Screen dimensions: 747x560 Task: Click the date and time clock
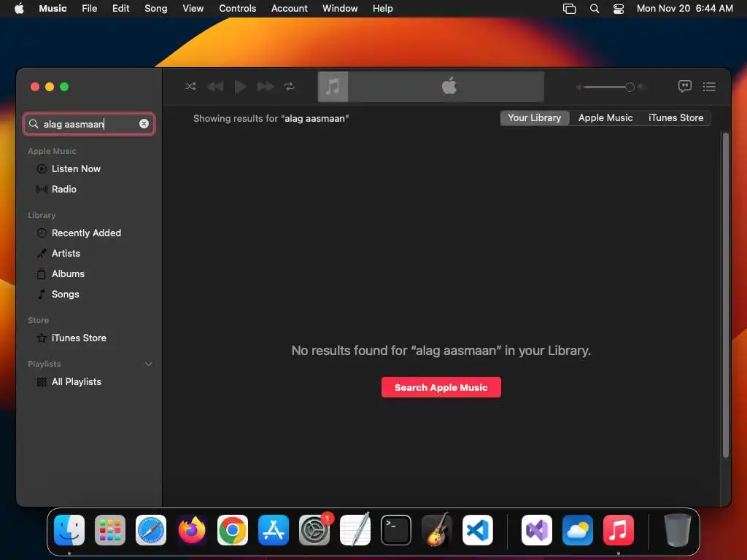(x=684, y=8)
